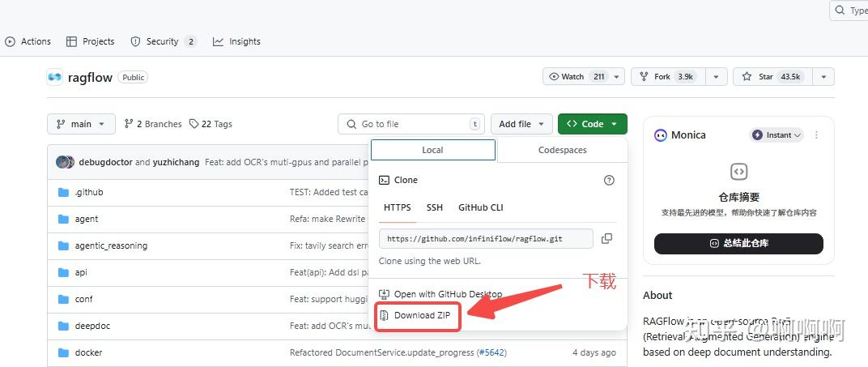The image size is (868, 367).
Task: Select the HTTPS clone option
Action: (398, 207)
